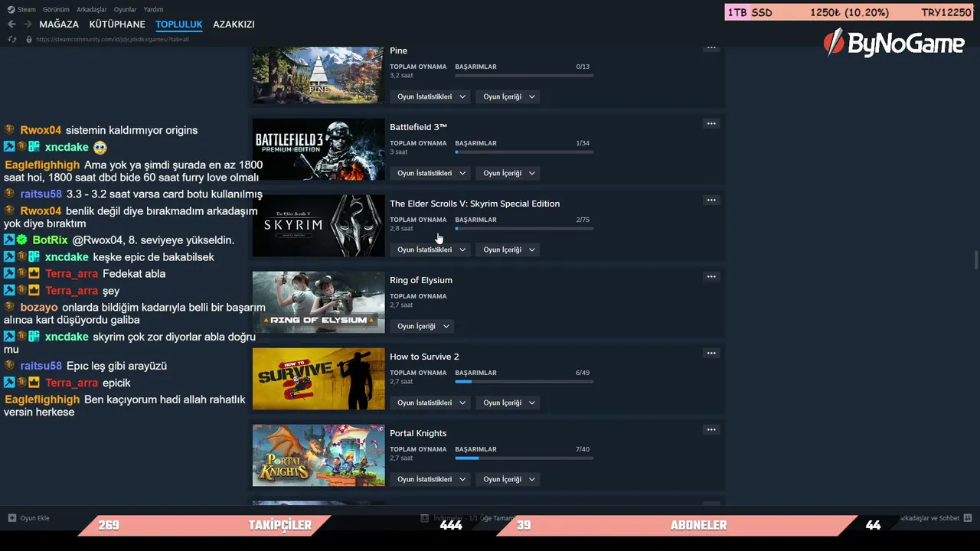Open the Battlefield 3™ title link
Viewport: 980px width, 551px height.
click(x=418, y=127)
